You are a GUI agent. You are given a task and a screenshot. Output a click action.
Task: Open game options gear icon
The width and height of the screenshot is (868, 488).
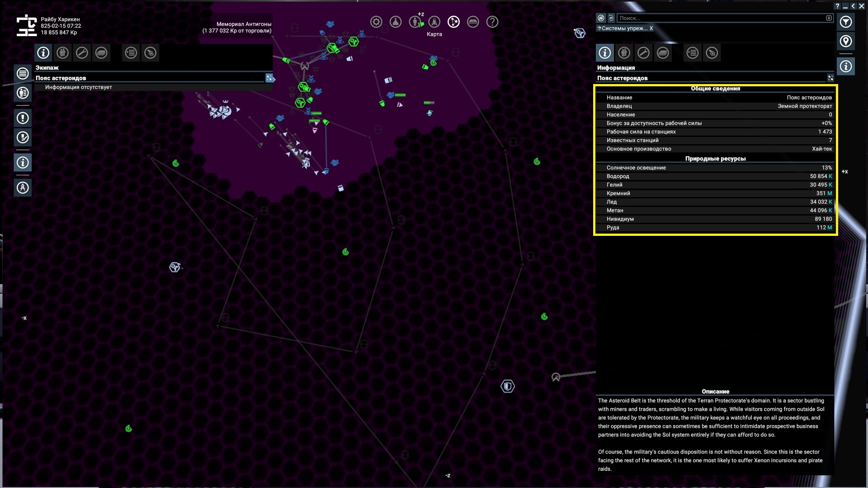click(x=376, y=22)
